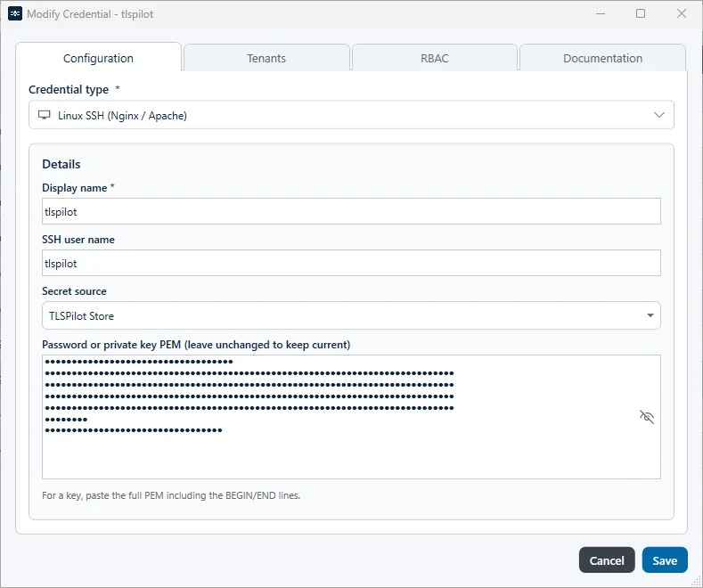The width and height of the screenshot is (703, 588).
Task: Click the window resize grip corner
Action: pos(696,581)
